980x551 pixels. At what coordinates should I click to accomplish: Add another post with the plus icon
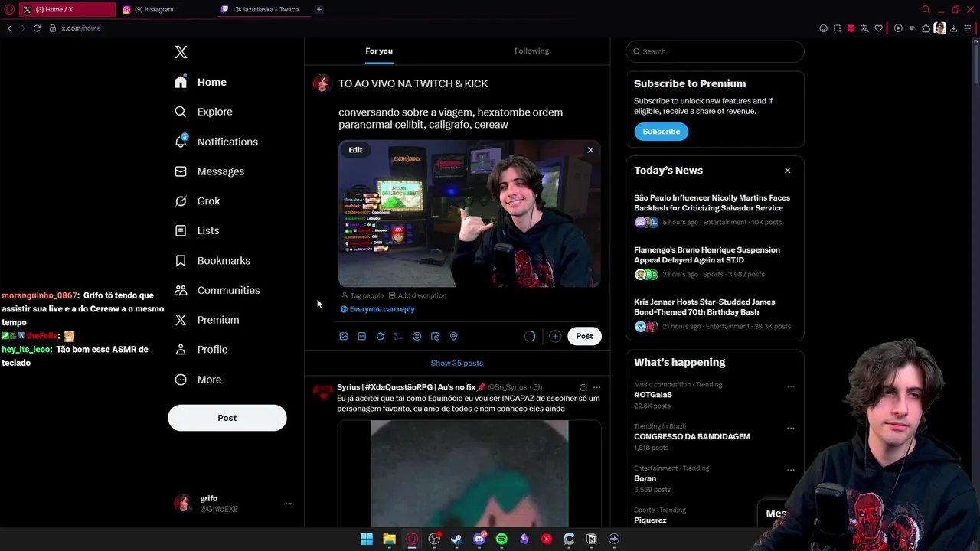(x=555, y=336)
